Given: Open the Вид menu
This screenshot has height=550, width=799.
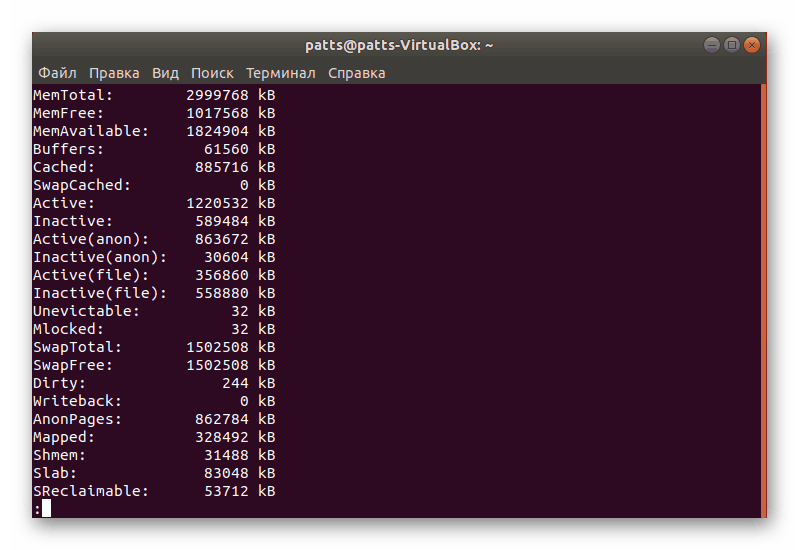Looking at the screenshot, I should [x=166, y=73].
